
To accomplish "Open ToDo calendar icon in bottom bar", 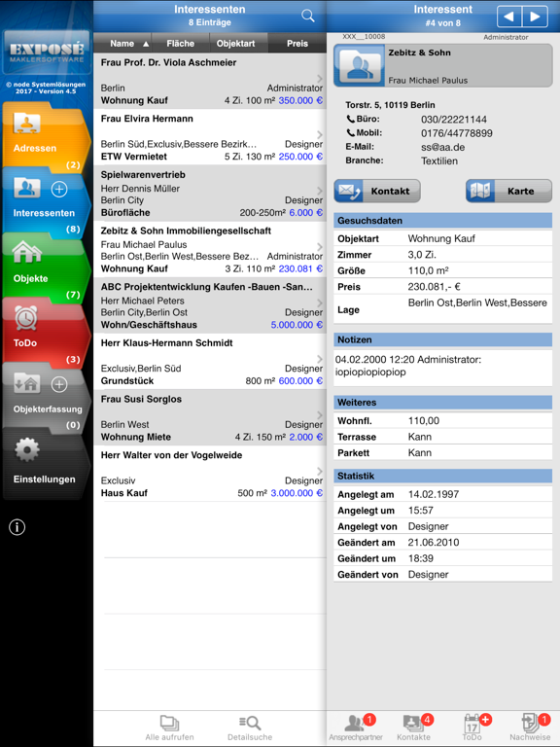I will pyautogui.click(x=472, y=724).
